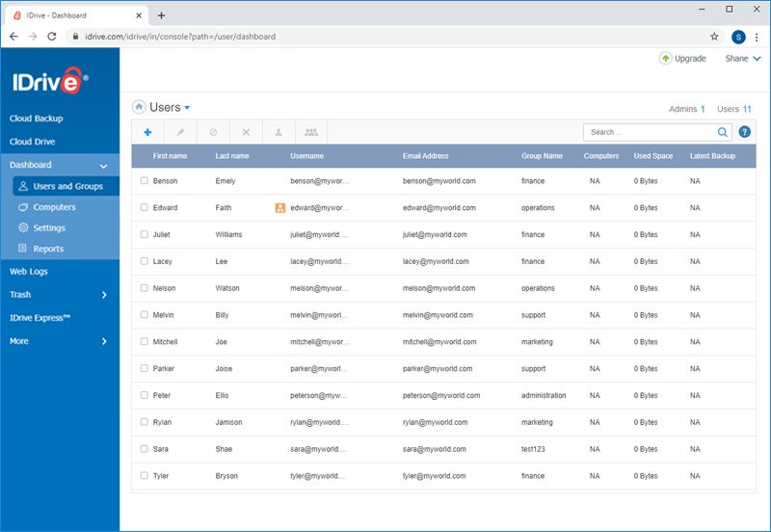771x532 pixels.
Task: Check the box for user Tyler
Action: 145,476
